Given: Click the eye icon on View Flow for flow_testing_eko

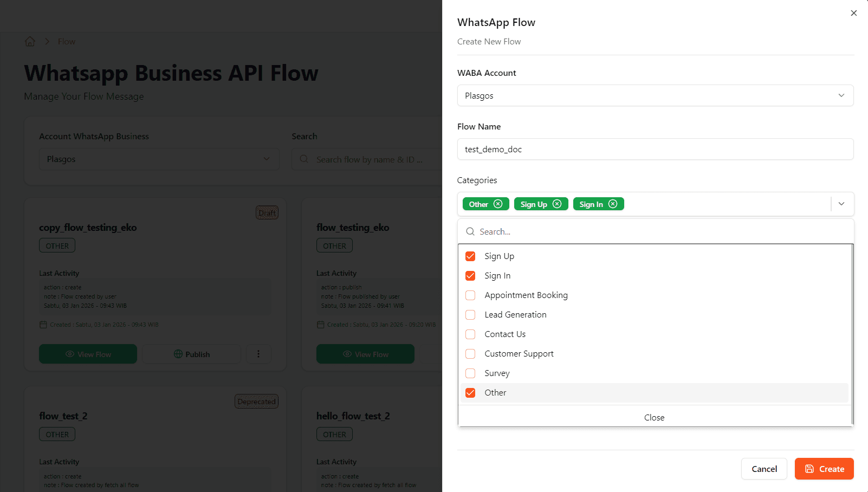Looking at the screenshot, I should [347, 354].
